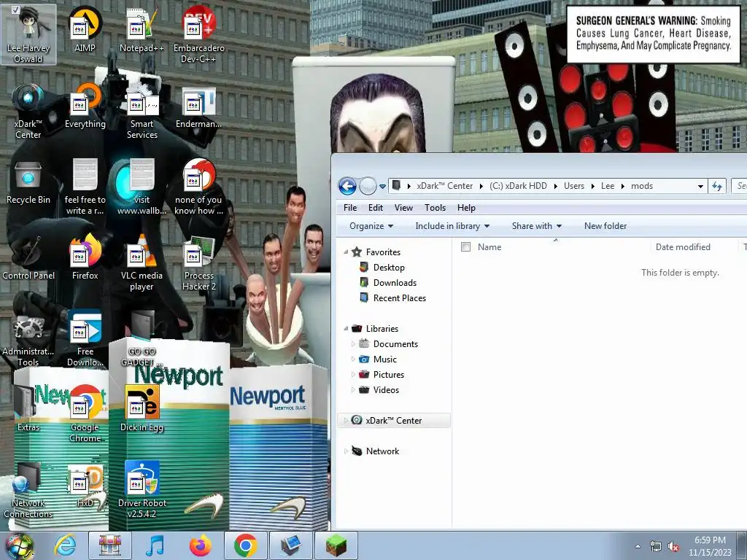The height and width of the screenshot is (560, 747).
Task: Open the Edit menu in Explorer
Action: tap(376, 208)
